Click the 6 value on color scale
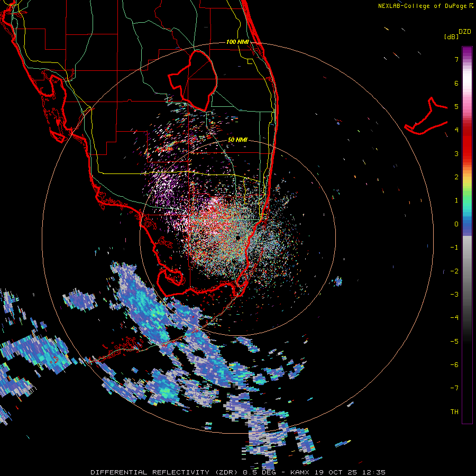 pyautogui.click(x=456, y=83)
